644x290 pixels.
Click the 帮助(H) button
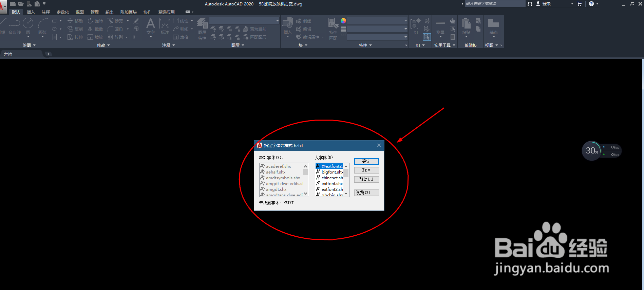tap(366, 179)
